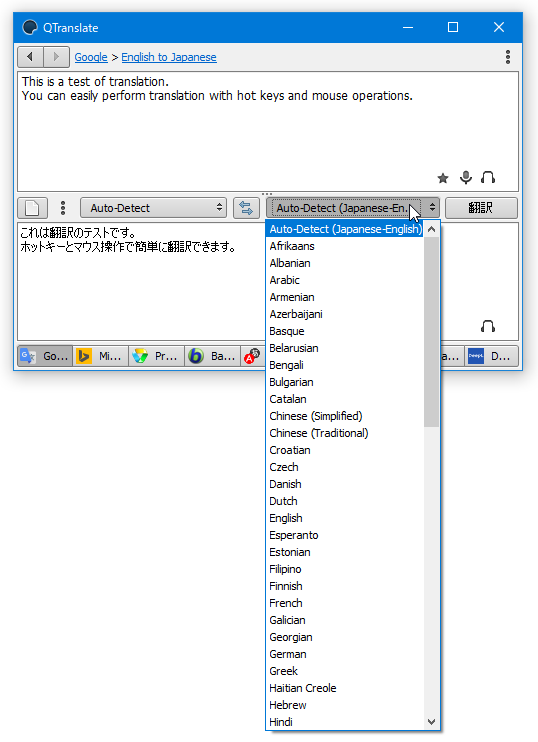This screenshot has width=538, height=742.
Task: Switch to Babylon translation service tab
Action: [x=212, y=356]
